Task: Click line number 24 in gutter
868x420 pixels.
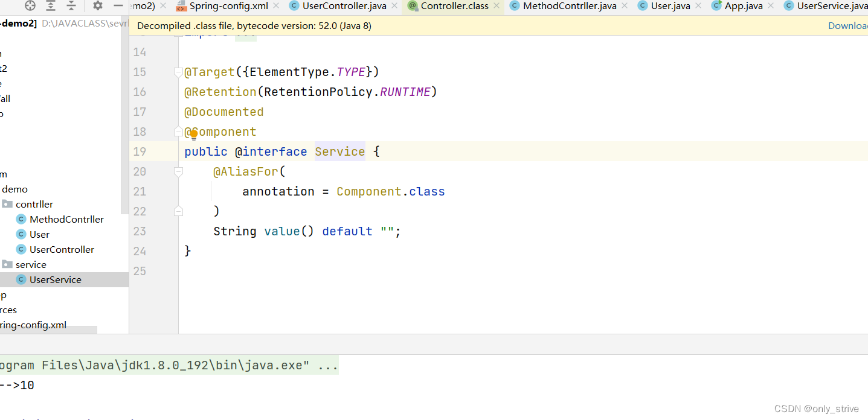Action: tap(140, 251)
